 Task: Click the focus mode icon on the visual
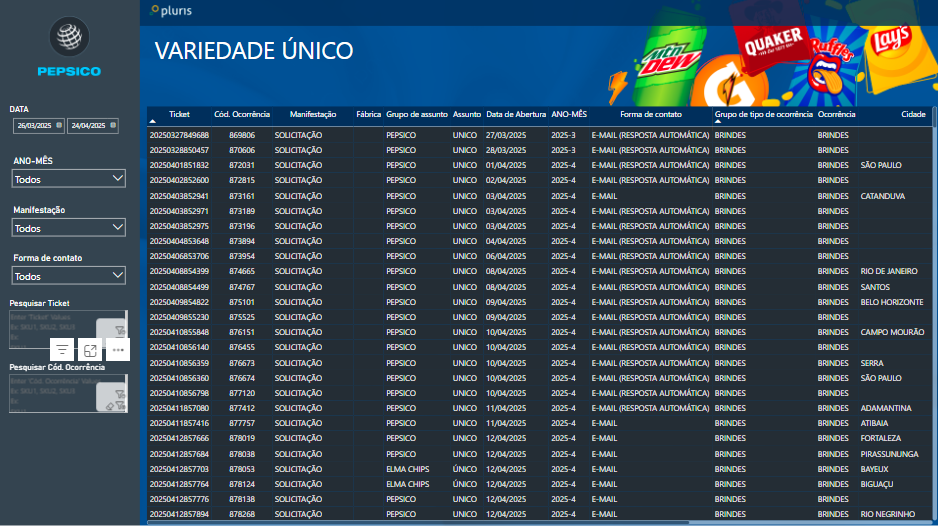90,350
